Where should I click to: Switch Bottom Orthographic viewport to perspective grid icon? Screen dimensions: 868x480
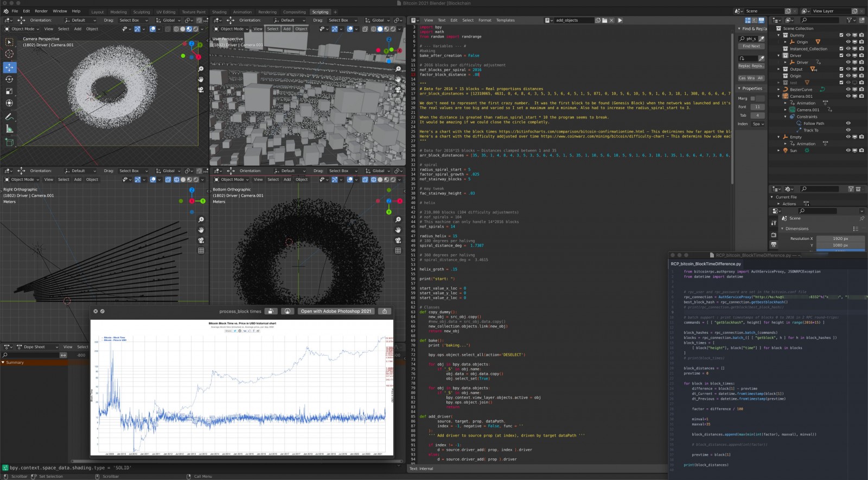click(398, 250)
